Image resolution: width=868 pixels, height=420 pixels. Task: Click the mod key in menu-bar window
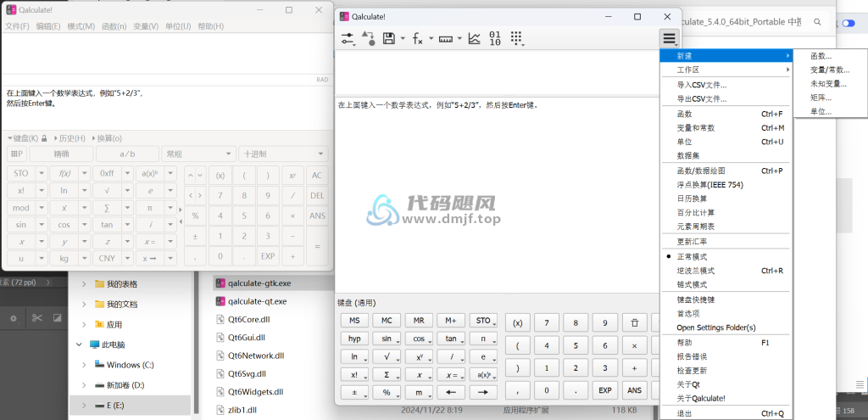click(x=21, y=208)
